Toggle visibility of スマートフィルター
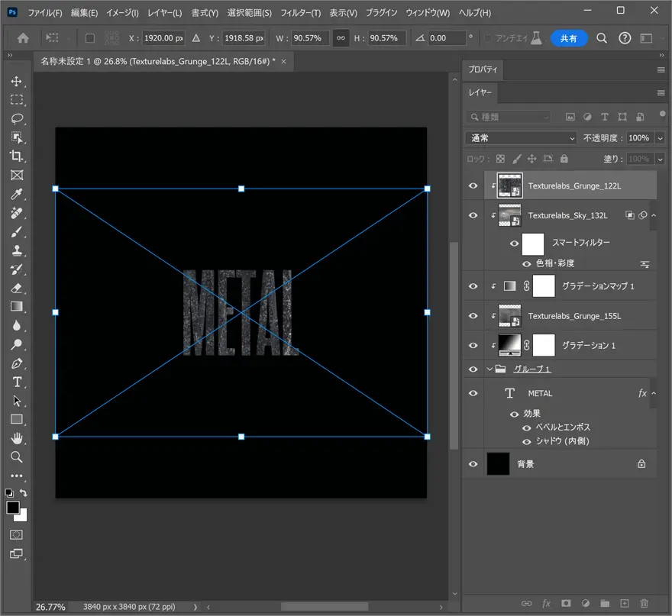Image resolution: width=672 pixels, height=616 pixels. coord(514,243)
